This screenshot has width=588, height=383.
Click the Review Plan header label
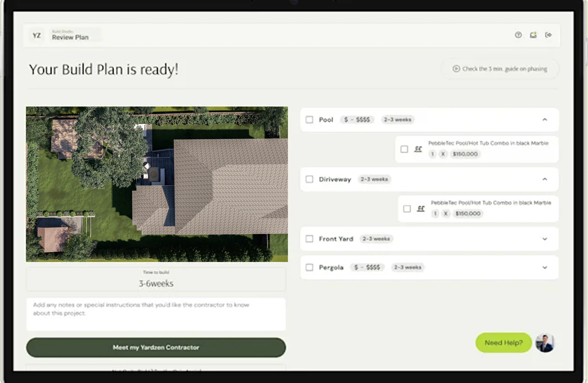coord(70,37)
